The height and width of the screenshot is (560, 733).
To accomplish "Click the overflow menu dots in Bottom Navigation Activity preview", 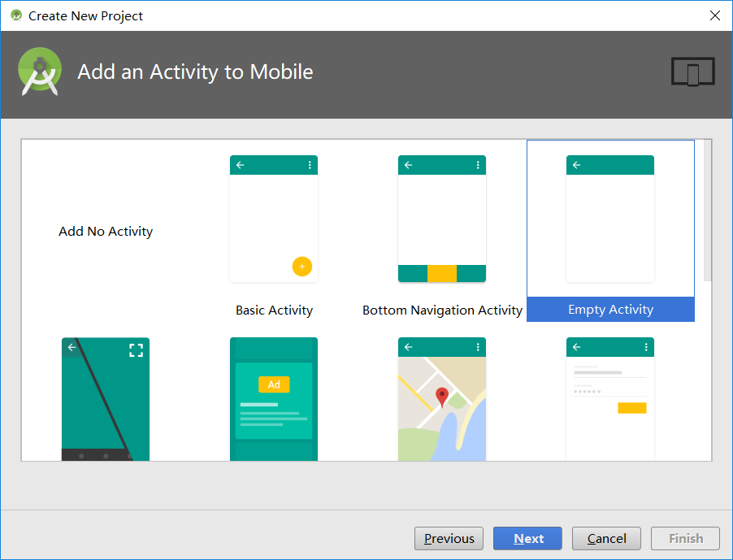I will (x=477, y=164).
